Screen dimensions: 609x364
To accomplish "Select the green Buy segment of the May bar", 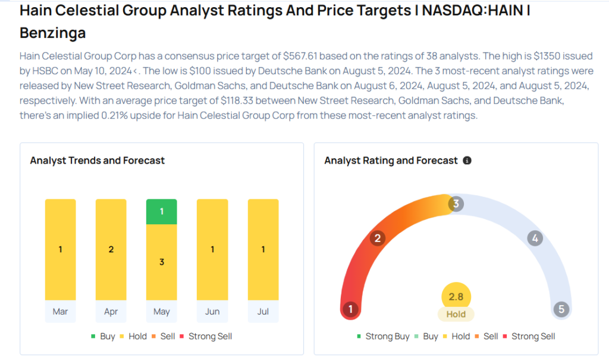I will pos(162,212).
